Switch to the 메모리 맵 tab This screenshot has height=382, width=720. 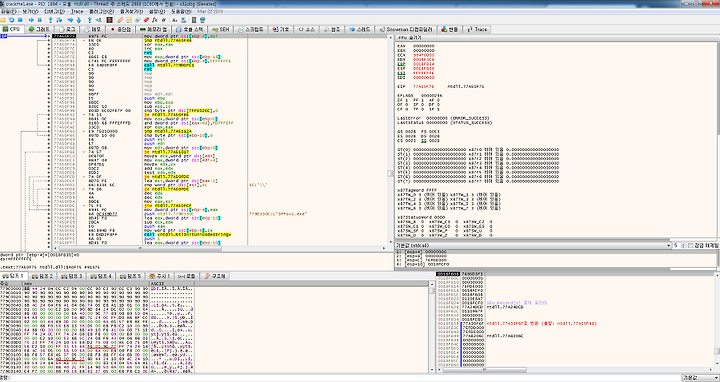tap(154, 29)
